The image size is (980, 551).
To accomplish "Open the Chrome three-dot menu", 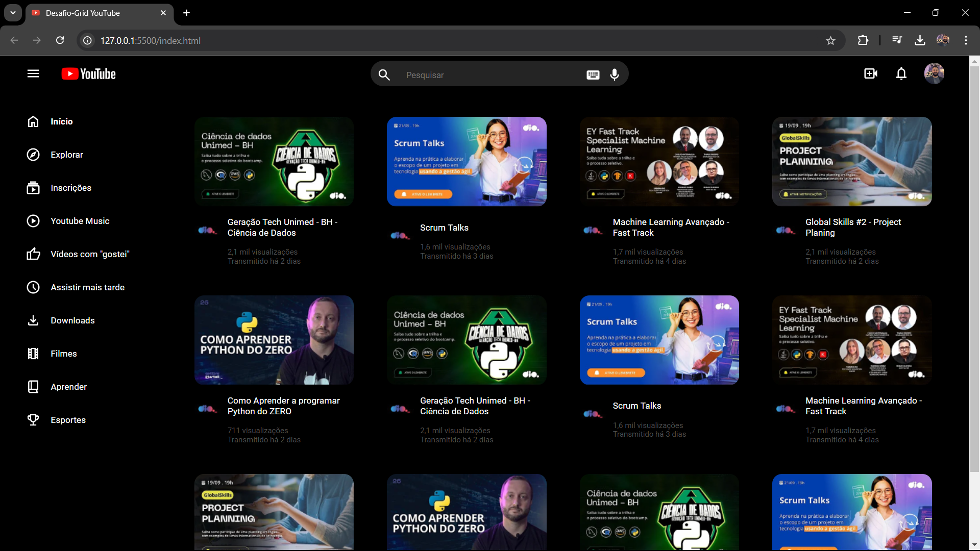I will pos(966,40).
